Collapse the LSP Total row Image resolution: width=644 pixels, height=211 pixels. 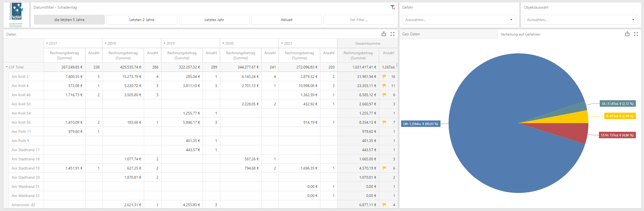[7, 67]
